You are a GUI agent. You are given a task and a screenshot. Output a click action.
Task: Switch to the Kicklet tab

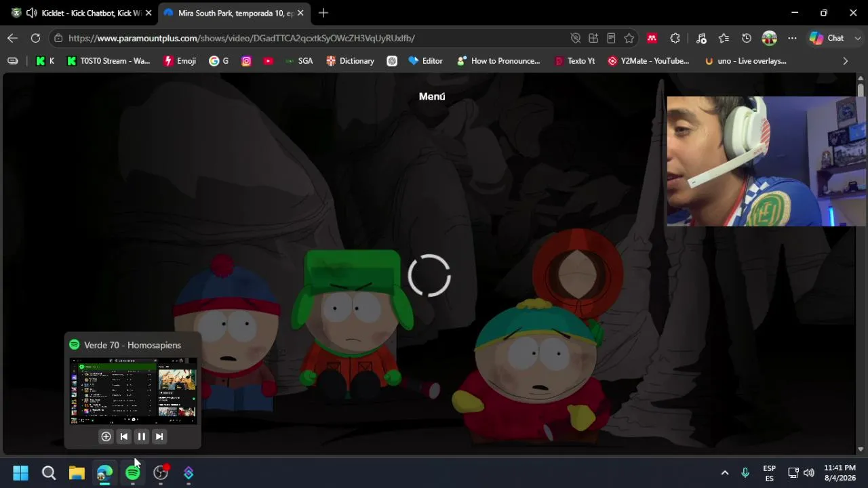point(82,13)
